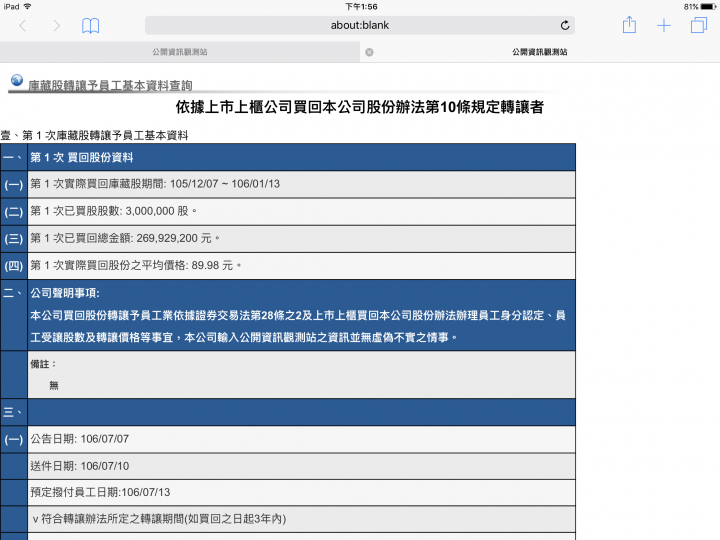Go forward with Safari forward arrow

point(56,26)
